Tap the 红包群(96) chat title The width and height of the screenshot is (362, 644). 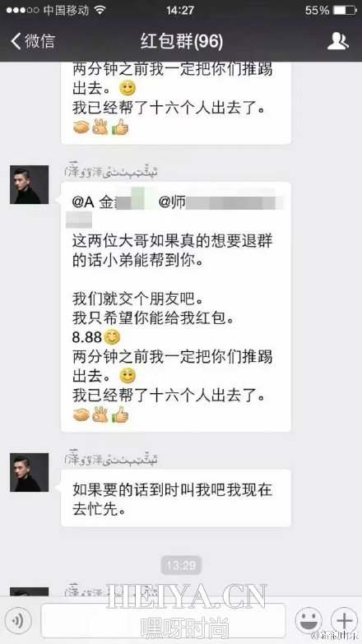click(182, 41)
